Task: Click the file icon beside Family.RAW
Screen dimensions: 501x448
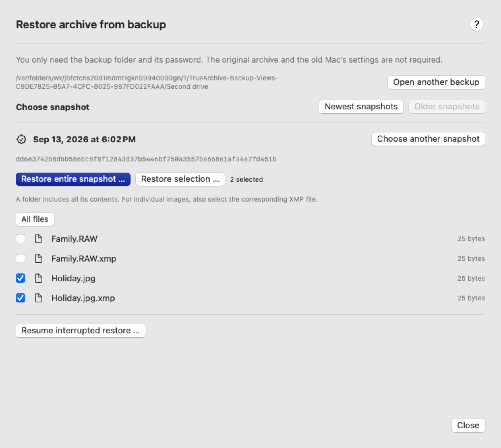Action: tap(39, 239)
